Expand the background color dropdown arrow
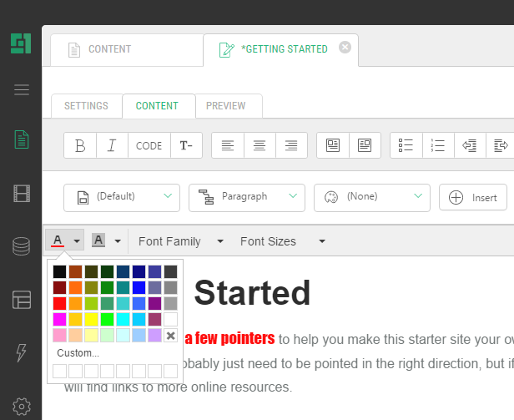The height and width of the screenshot is (420, 514). pyautogui.click(x=118, y=241)
